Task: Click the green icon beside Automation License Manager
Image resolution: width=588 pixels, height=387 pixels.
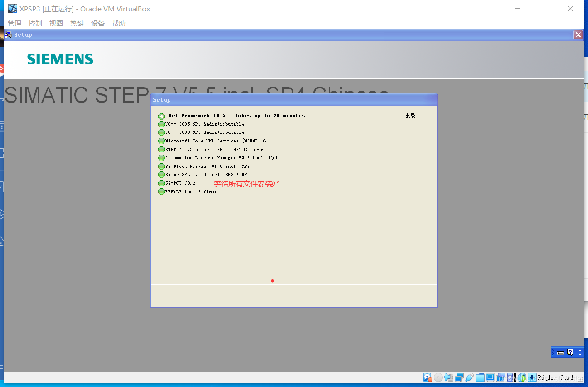Action: (161, 158)
